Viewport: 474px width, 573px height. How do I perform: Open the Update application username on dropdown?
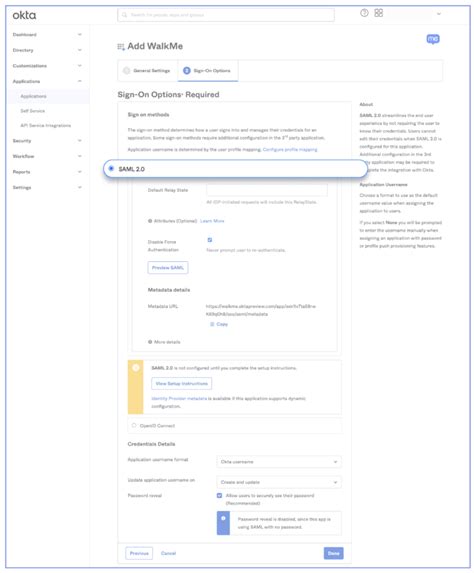coord(279,482)
